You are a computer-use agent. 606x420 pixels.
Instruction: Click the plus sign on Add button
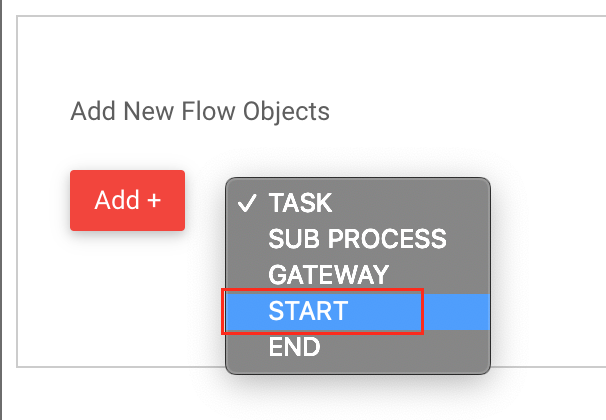click(154, 200)
